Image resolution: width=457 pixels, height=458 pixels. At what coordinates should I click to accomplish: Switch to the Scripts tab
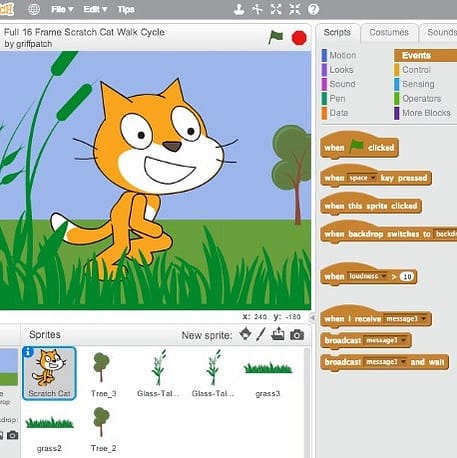point(337,33)
